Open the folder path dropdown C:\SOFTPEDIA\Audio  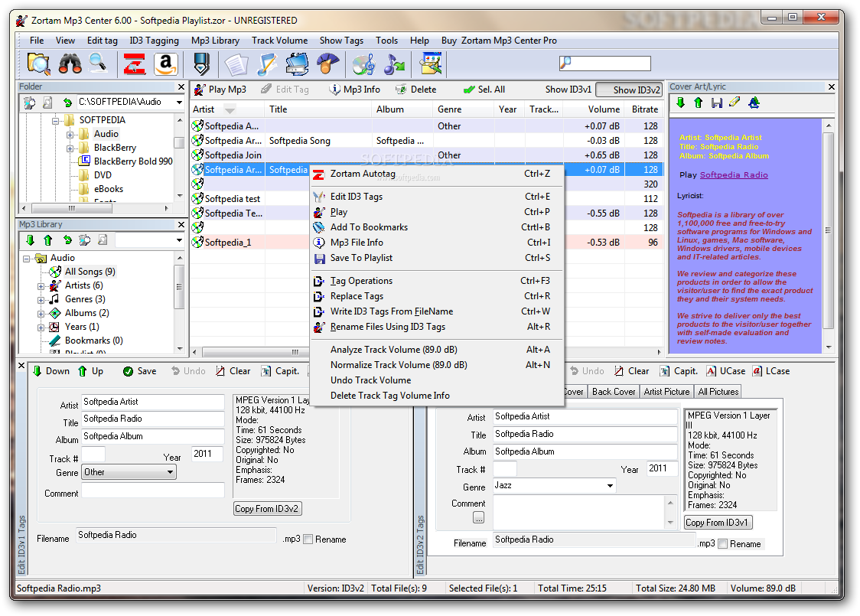click(179, 102)
